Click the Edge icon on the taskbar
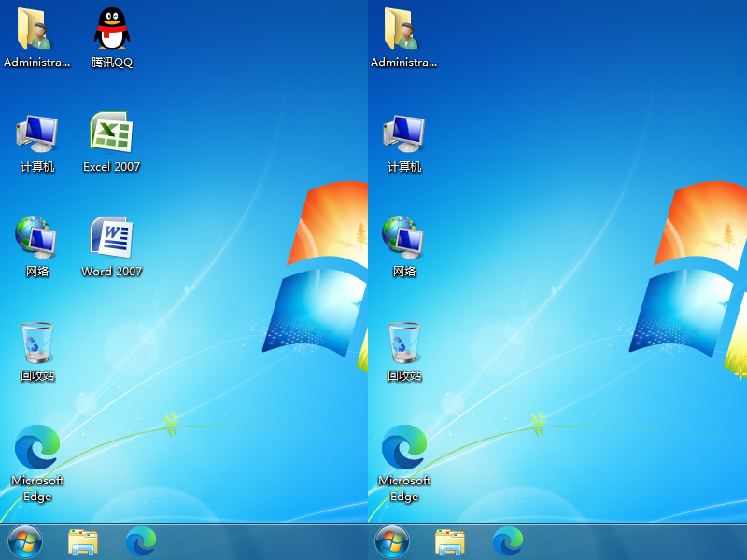Image resolution: width=747 pixels, height=560 pixels. 141,543
